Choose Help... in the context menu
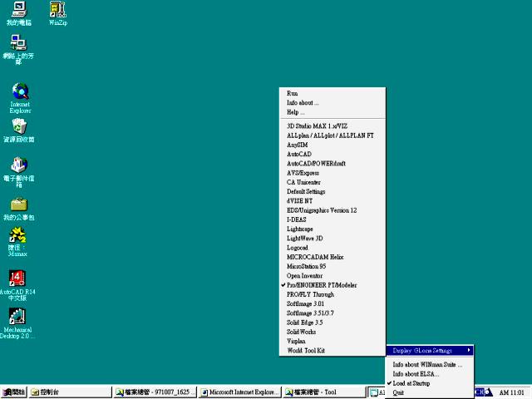532x399 pixels. pyautogui.click(x=332, y=112)
